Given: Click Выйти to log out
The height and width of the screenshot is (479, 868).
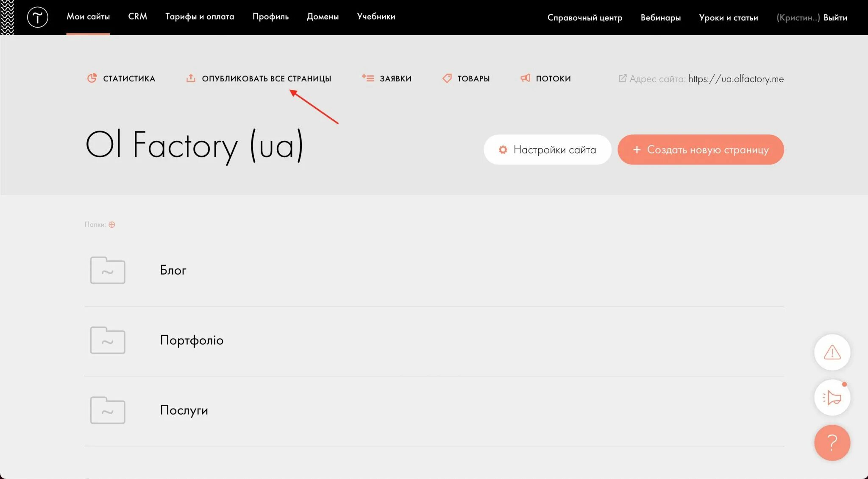Looking at the screenshot, I should [x=835, y=18].
